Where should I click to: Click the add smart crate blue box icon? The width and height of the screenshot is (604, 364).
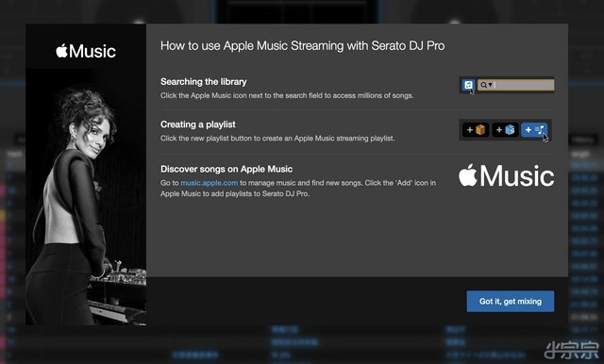click(x=505, y=130)
